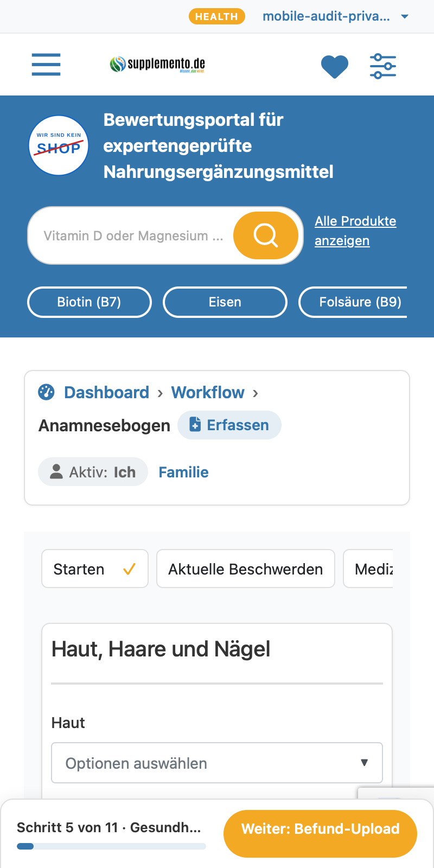
Task: Click the Erfassen document icon
Action: point(195,425)
